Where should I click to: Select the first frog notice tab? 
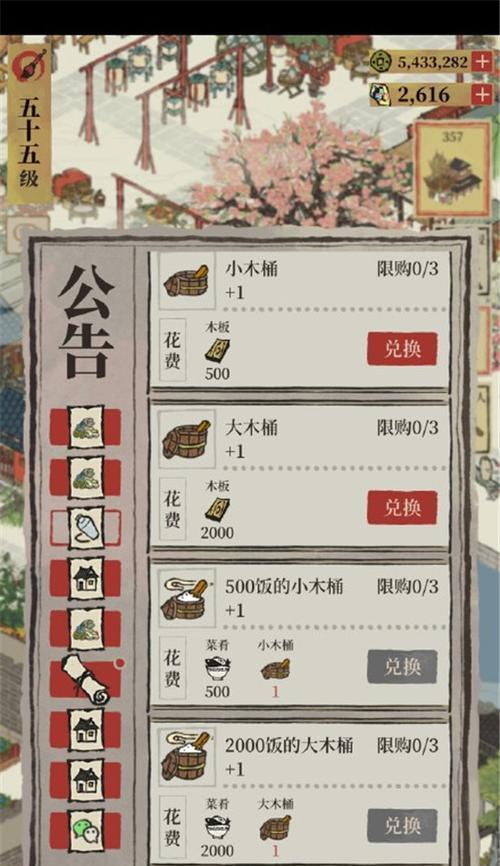(86, 427)
